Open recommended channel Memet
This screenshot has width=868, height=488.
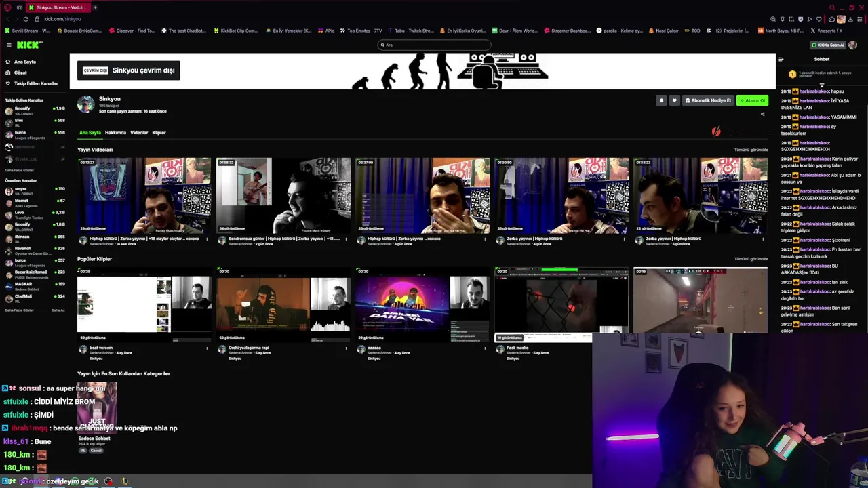[34, 203]
